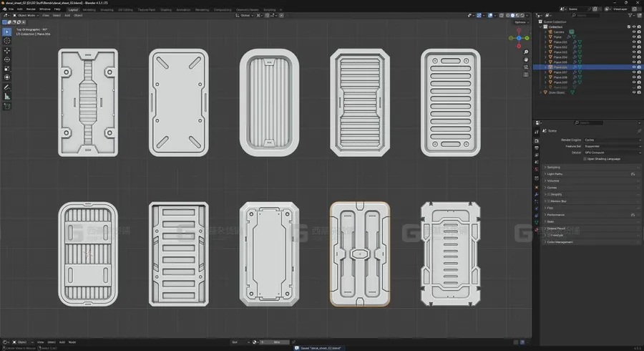The height and width of the screenshot is (351, 644).
Task: Toggle eye visibility for selected Plane.006
Action: [634, 67]
